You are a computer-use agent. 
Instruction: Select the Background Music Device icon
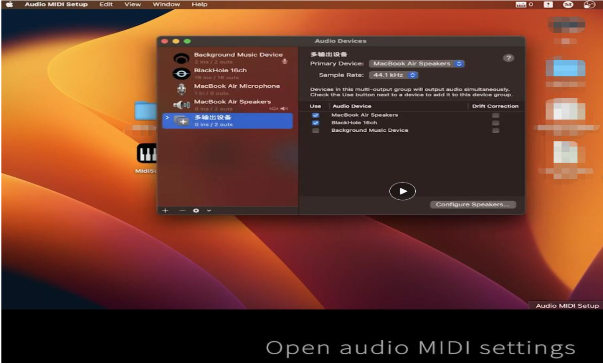pos(181,59)
